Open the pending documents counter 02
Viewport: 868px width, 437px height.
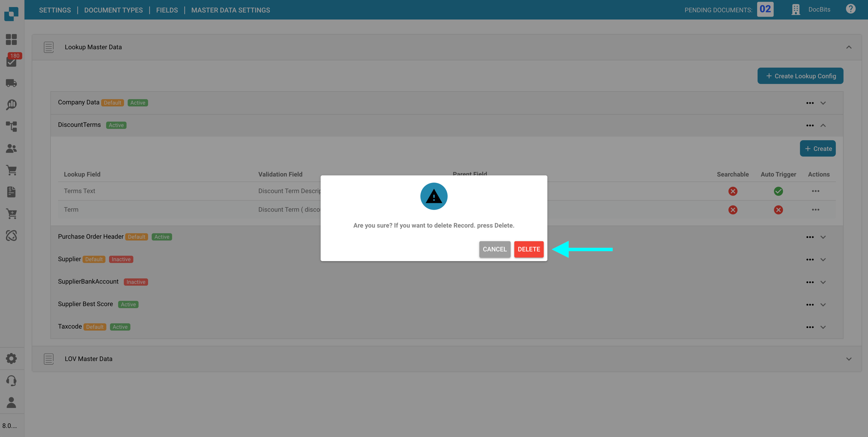click(x=765, y=9)
